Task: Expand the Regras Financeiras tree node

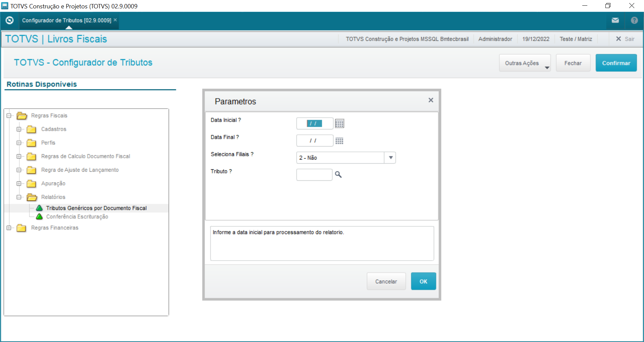Action: 9,228
